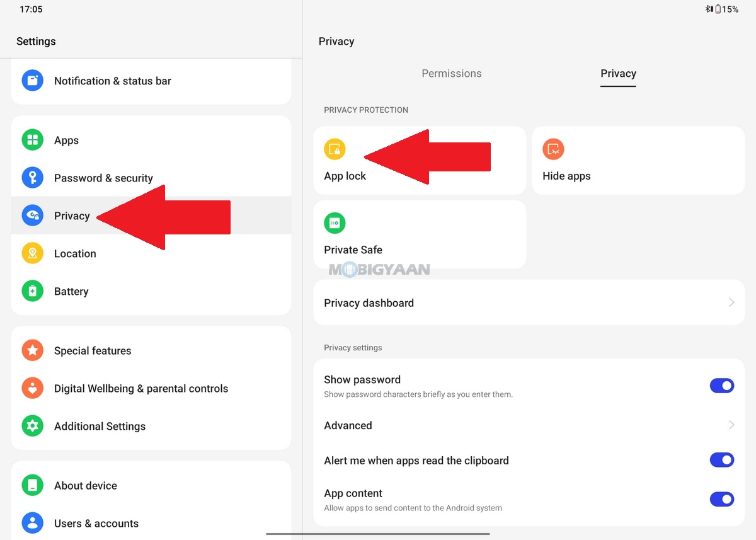The height and width of the screenshot is (540, 756).
Task: Disable the Show password toggle
Action: click(721, 386)
